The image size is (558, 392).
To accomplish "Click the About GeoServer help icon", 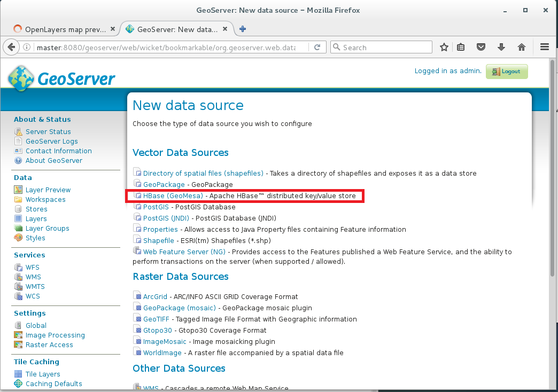I will (18, 160).
